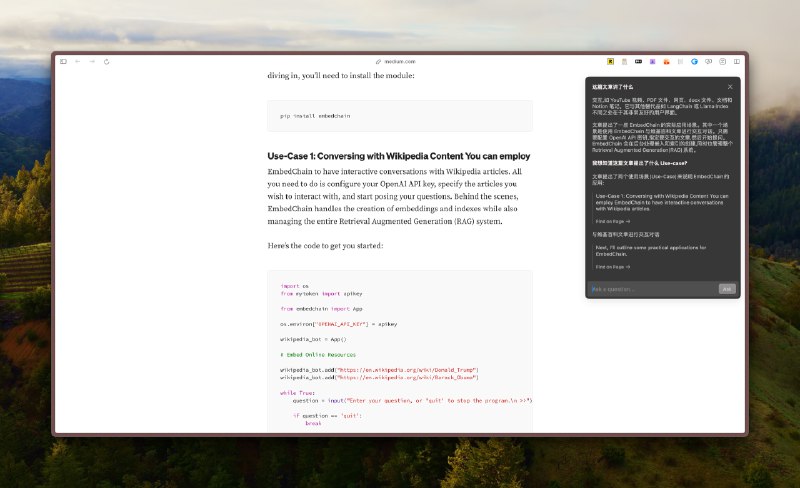The image size is (800, 488).
Task: Reload the medium.com page
Action: pyautogui.click(x=106, y=62)
